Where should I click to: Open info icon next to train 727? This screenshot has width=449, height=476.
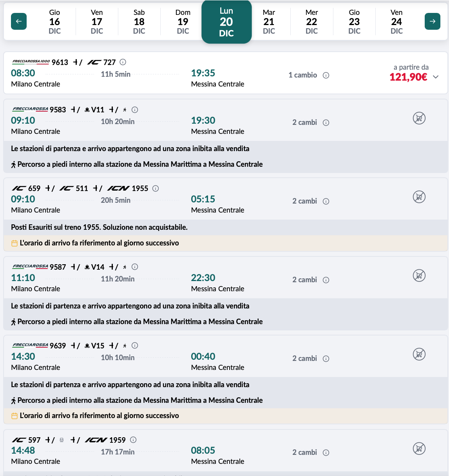click(123, 62)
